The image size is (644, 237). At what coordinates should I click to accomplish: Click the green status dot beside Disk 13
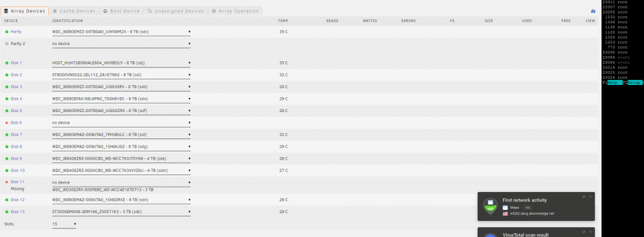click(6, 212)
